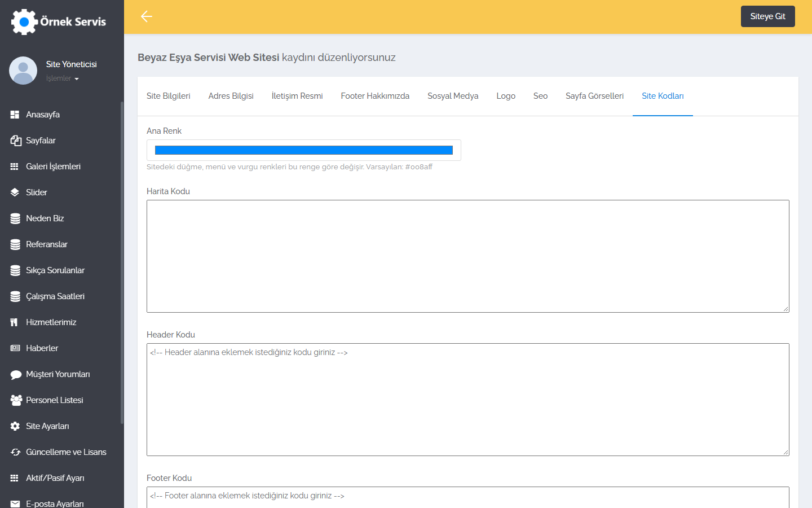Click the Galeri İşlemleri grid icon
This screenshot has width=812, height=508.
15,167
